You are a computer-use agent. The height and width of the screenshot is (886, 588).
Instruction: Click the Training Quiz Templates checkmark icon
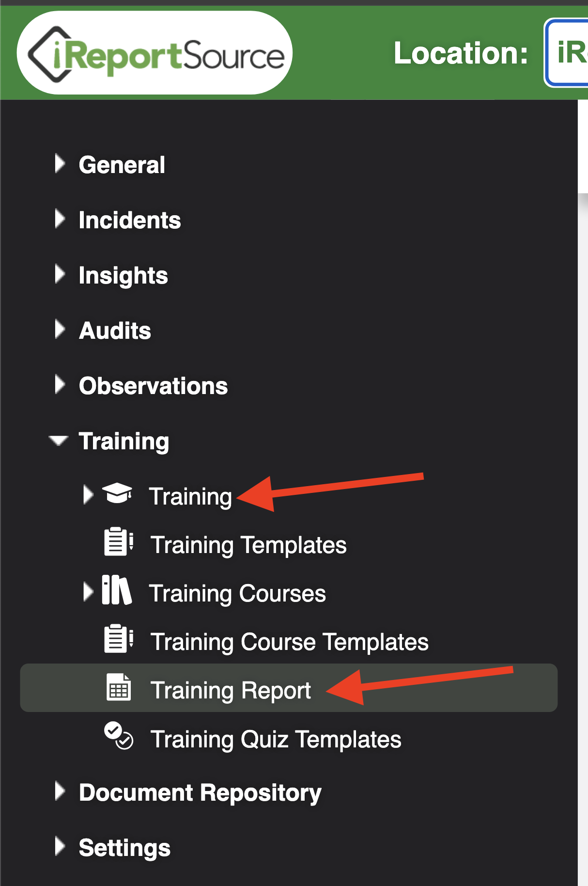[x=119, y=736]
